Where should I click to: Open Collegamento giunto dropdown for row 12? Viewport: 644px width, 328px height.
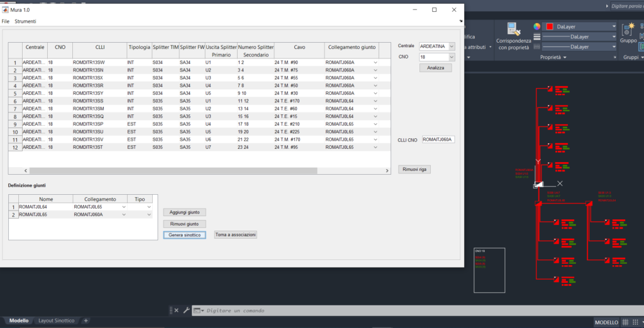(x=375, y=148)
